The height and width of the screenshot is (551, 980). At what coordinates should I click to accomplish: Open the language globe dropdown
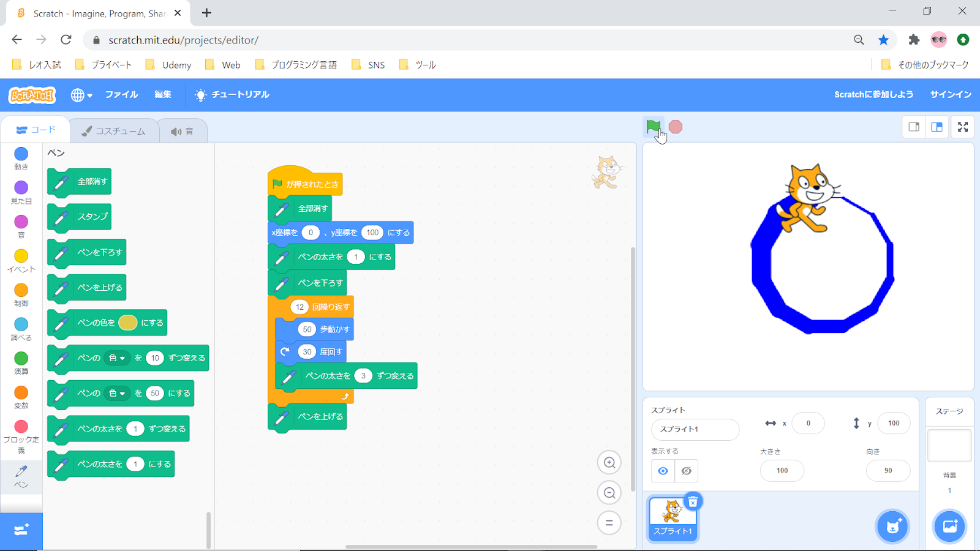(81, 95)
